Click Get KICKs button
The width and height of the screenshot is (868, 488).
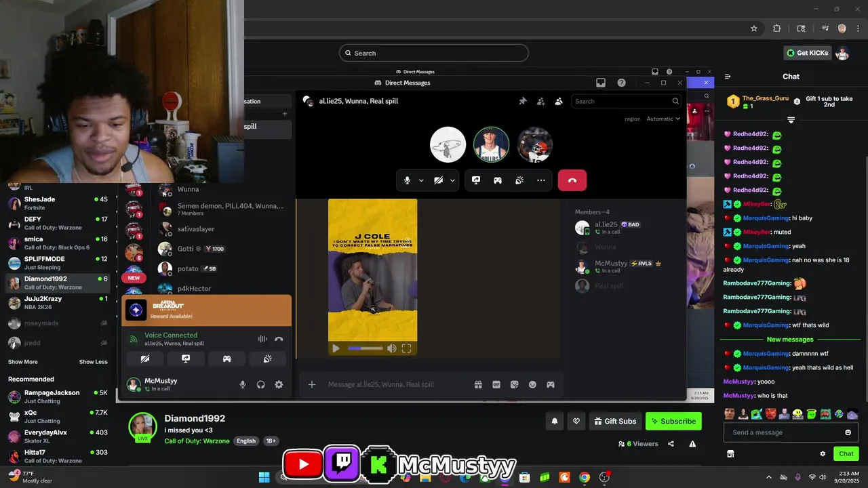pyautogui.click(x=807, y=53)
